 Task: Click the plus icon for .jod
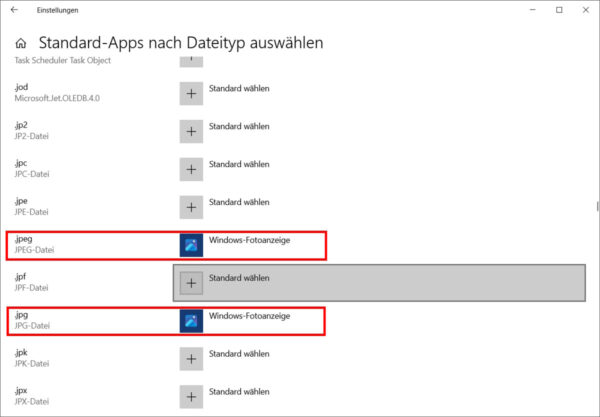(191, 93)
